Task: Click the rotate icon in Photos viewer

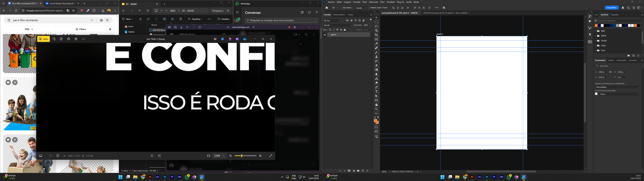Action: 54,39
